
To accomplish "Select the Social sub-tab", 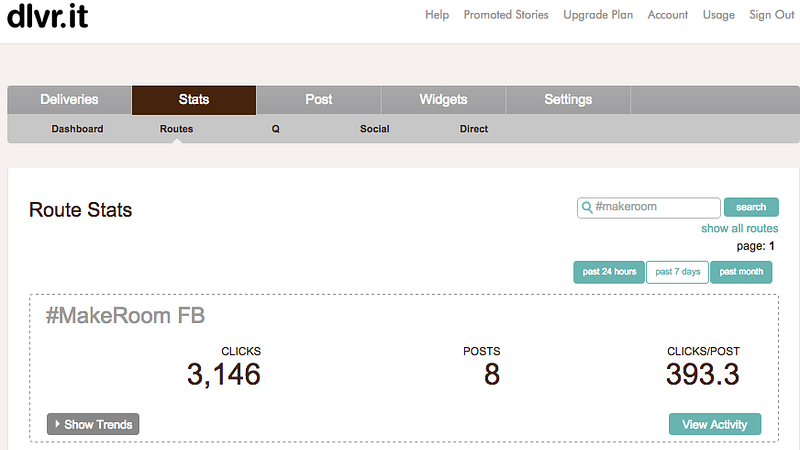I will coord(374,129).
